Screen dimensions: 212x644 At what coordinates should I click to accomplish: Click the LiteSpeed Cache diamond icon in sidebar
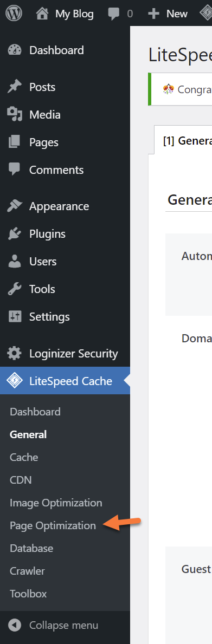point(15,381)
